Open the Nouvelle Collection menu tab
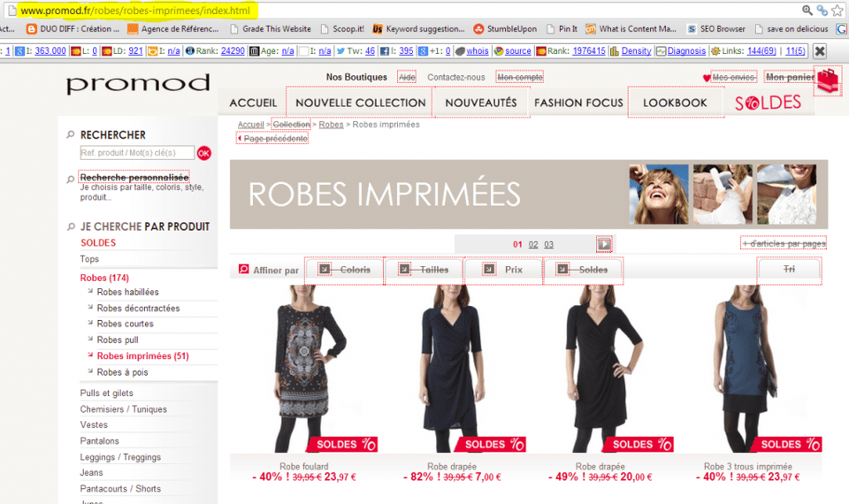Screen dimensions: 849x504 [x=360, y=103]
